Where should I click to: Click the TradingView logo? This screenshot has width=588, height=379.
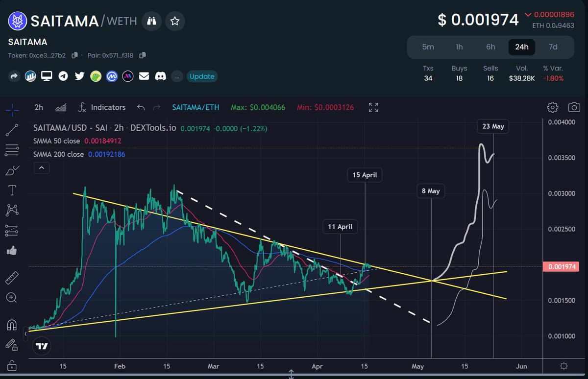(x=42, y=347)
